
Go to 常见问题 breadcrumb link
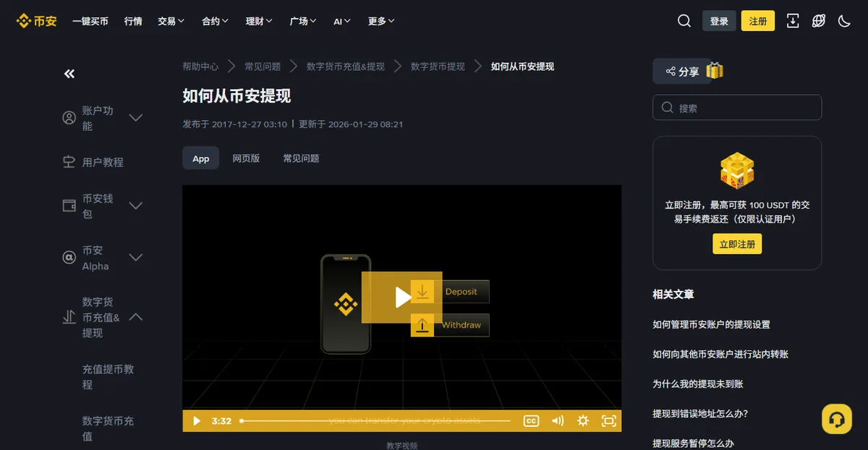tap(263, 66)
